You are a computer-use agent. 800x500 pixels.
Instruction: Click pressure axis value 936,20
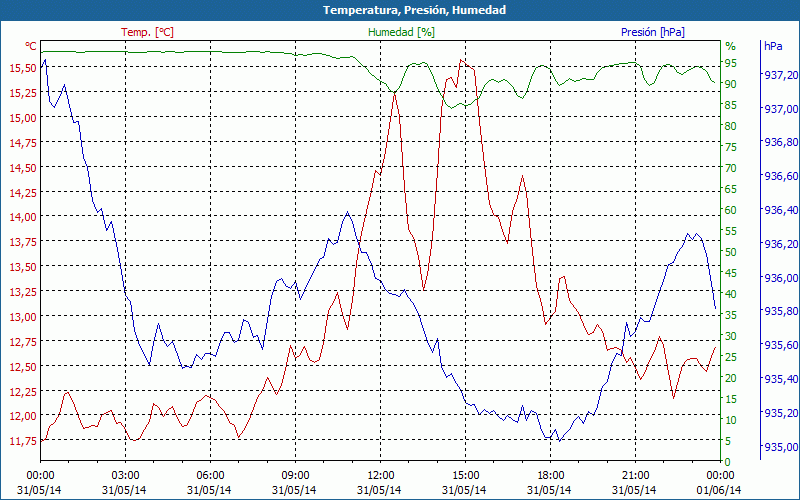click(780, 244)
